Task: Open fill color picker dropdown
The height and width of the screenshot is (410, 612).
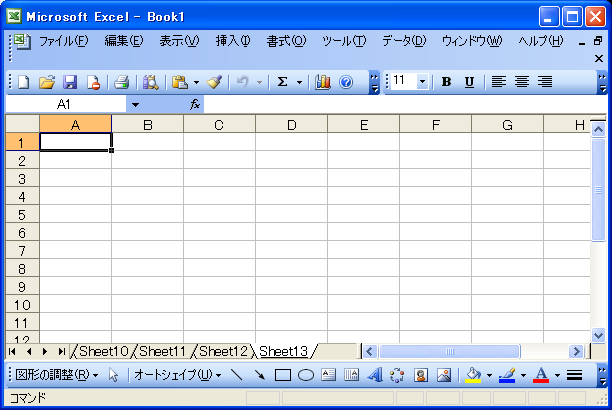Action: 489,375
